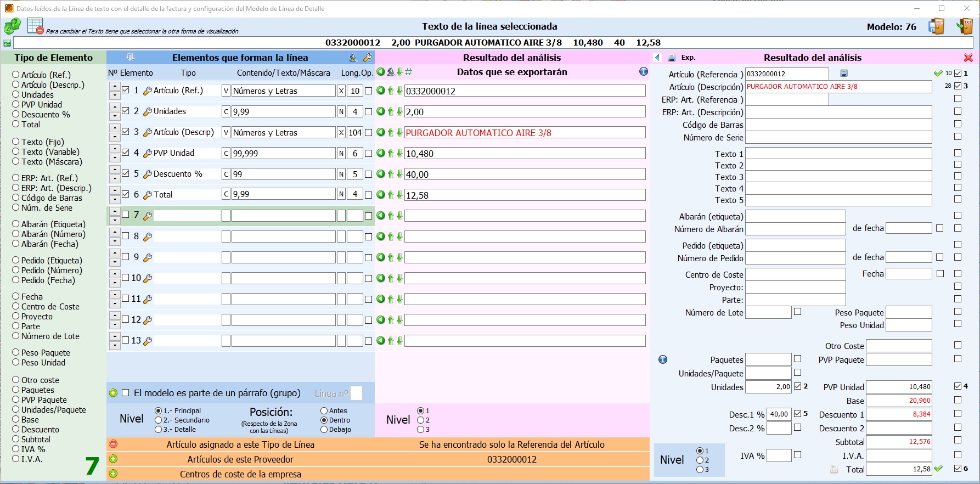Click the green up arrow beside value 2,00
This screenshot has height=484, width=980.
pos(391,111)
